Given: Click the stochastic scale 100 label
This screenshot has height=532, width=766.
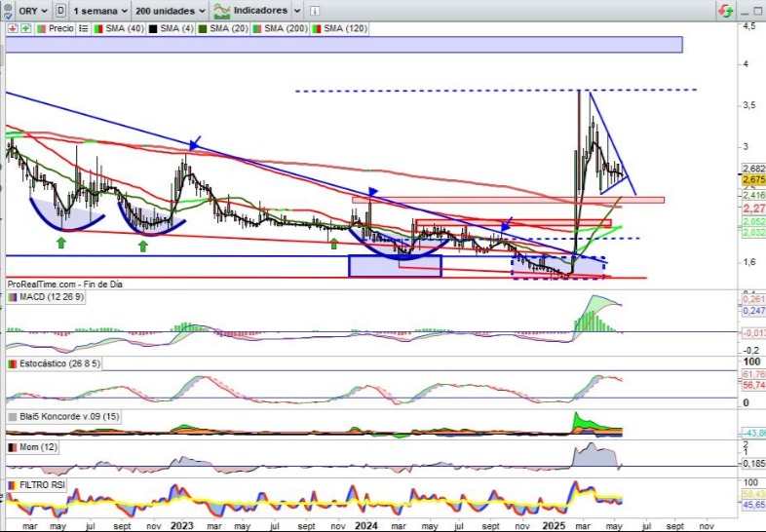Looking at the screenshot, I should (x=751, y=361).
